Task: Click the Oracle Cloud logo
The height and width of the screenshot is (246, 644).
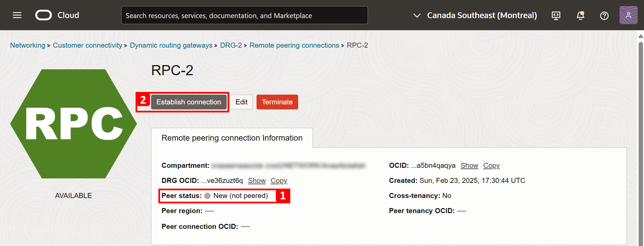Action: (x=57, y=15)
